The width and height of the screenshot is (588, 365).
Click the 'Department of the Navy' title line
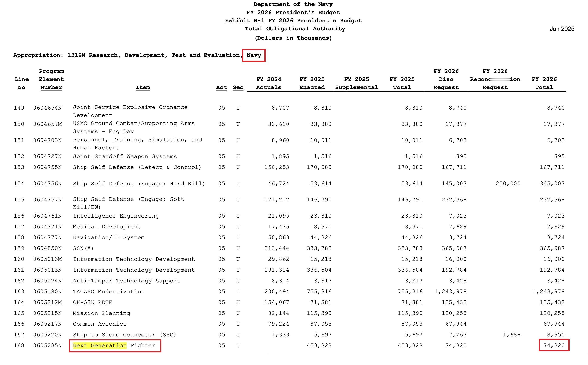pyautogui.click(x=293, y=4)
